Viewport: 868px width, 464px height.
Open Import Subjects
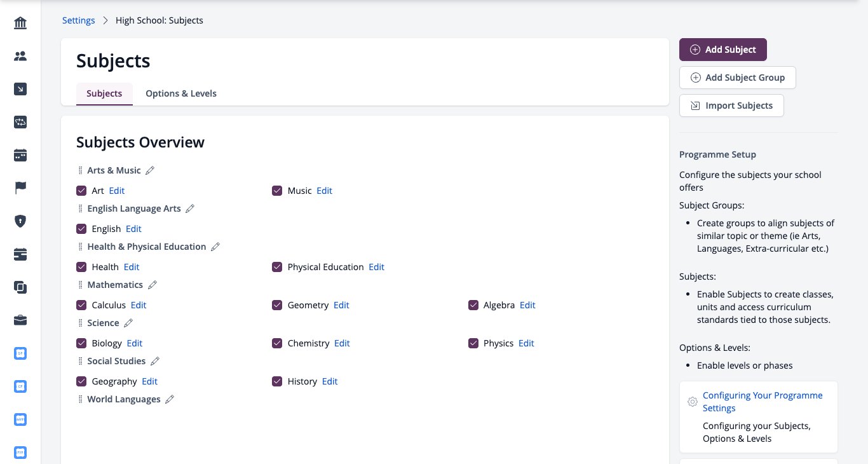click(x=731, y=106)
